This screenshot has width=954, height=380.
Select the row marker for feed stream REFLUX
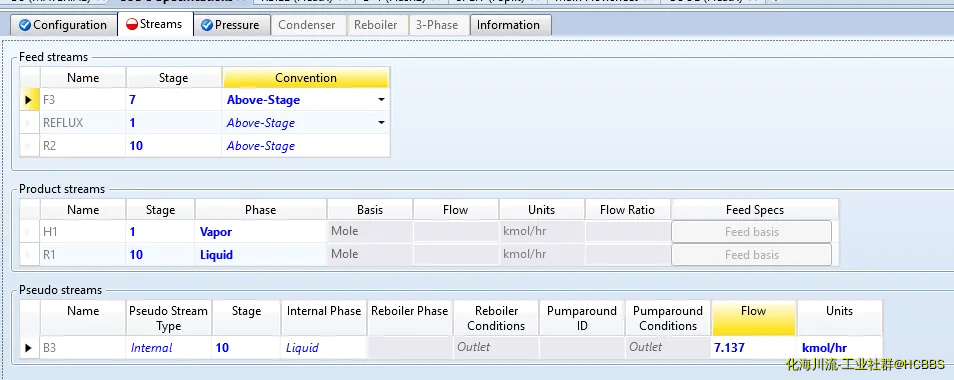pyautogui.click(x=29, y=123)
